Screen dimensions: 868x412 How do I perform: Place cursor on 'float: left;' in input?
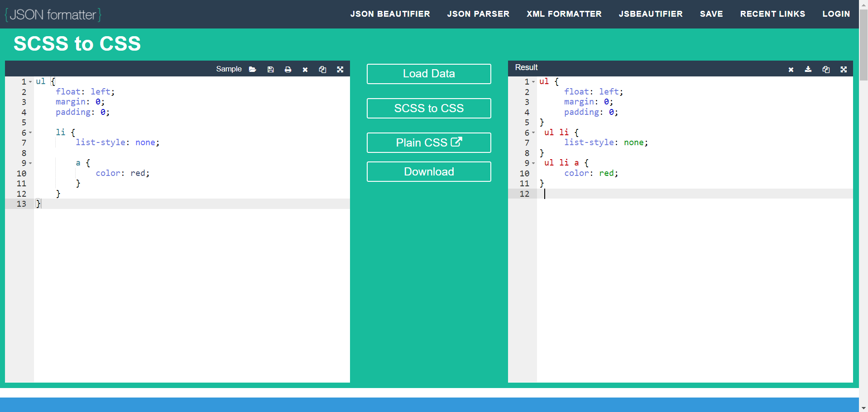(x=85, y=92)
